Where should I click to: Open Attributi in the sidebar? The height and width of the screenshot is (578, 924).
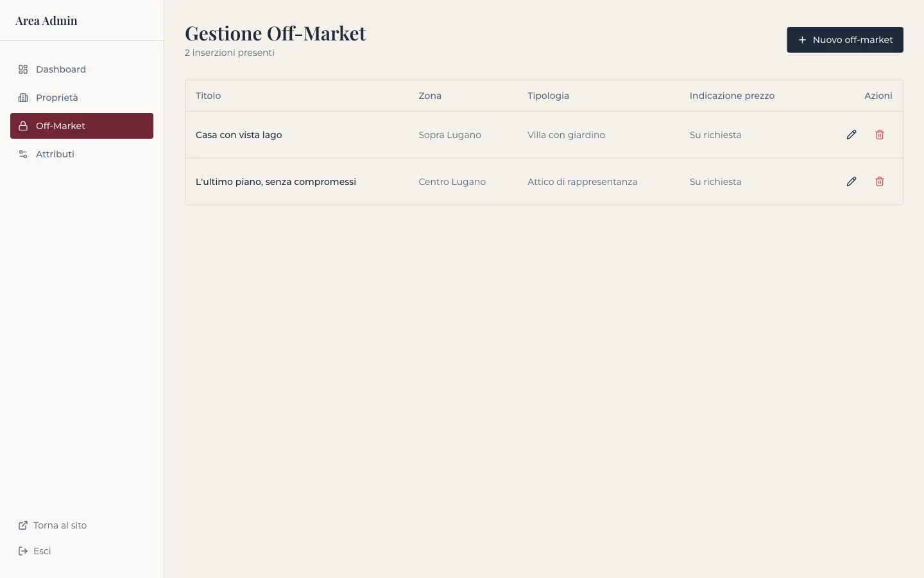tap(81, 154)
